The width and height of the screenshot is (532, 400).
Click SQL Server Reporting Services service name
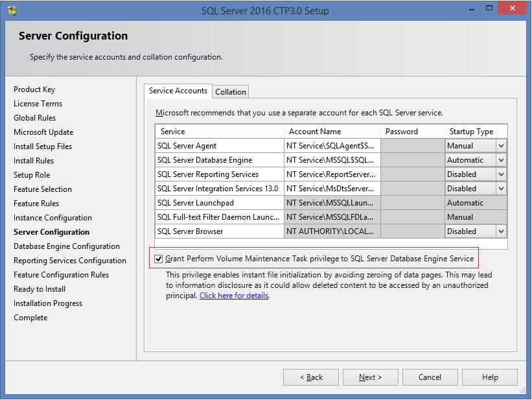[x=220, y=174]
